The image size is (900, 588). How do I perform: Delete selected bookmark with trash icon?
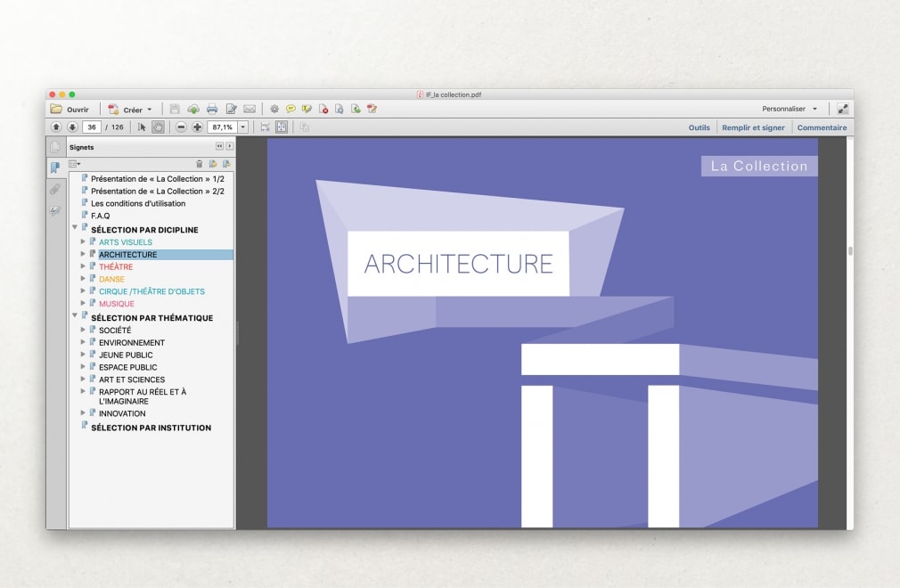pos(200,164)
